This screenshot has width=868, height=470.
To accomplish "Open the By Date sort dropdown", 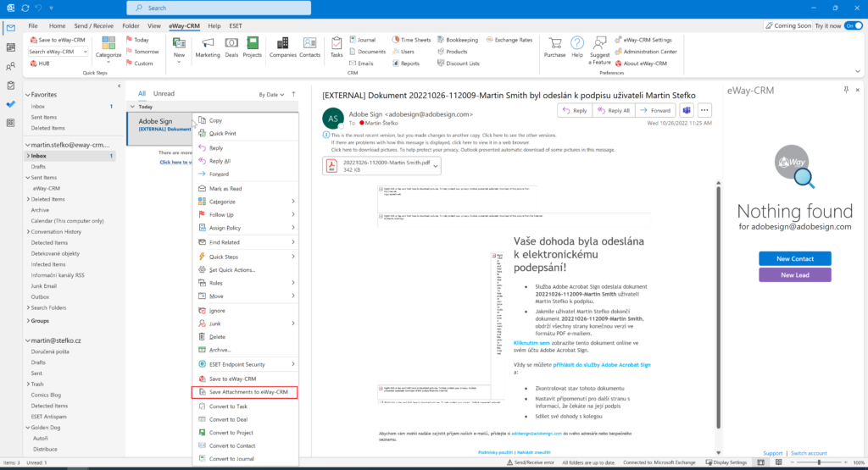I will pos(271,95).
